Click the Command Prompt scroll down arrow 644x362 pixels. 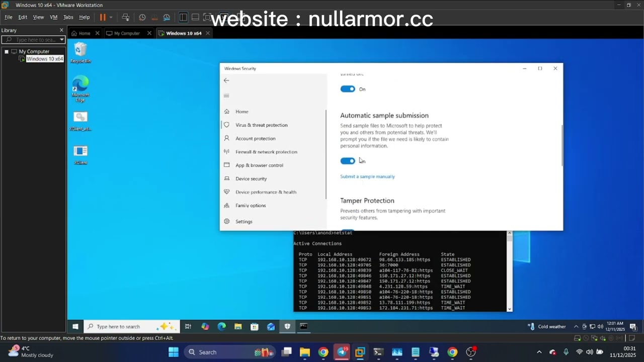click(510, 309)
